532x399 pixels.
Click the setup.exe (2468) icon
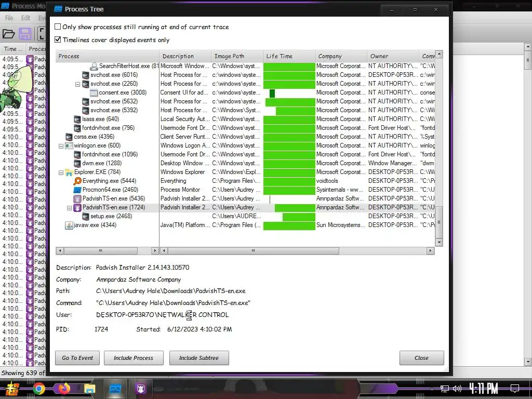86,216
